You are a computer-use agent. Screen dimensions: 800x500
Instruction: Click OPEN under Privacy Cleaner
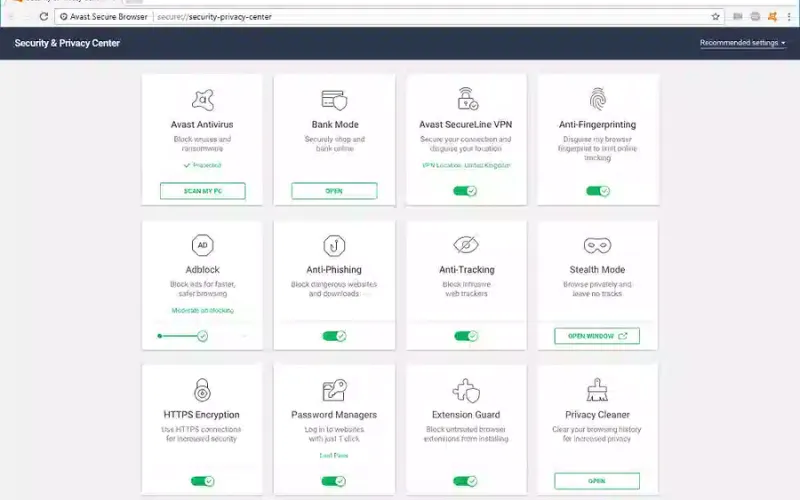[597, 481]
